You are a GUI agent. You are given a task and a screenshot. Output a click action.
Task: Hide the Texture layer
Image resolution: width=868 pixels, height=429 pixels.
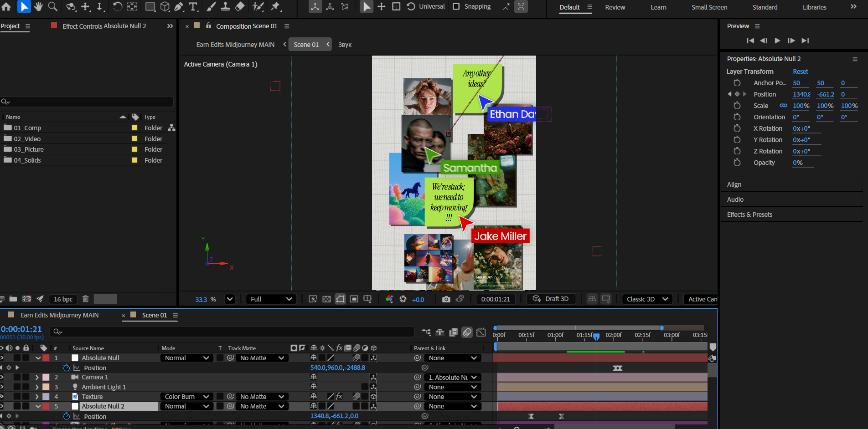coord(2,397)
